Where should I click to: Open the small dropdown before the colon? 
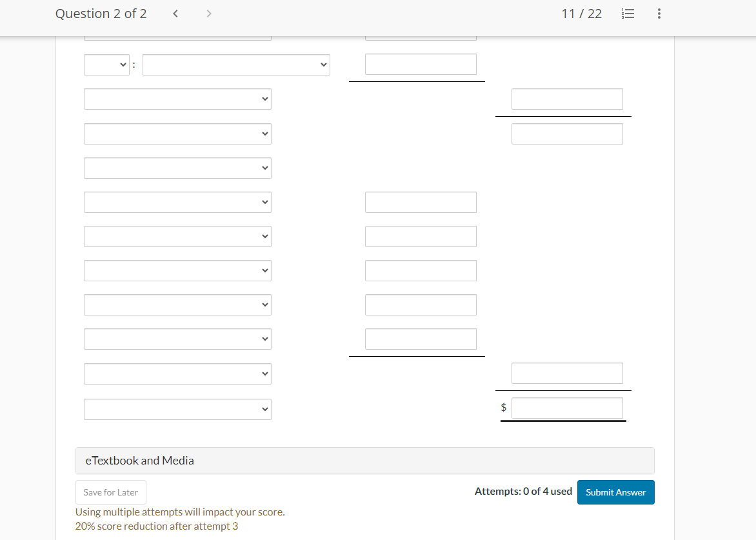click(x=106, y=65)
